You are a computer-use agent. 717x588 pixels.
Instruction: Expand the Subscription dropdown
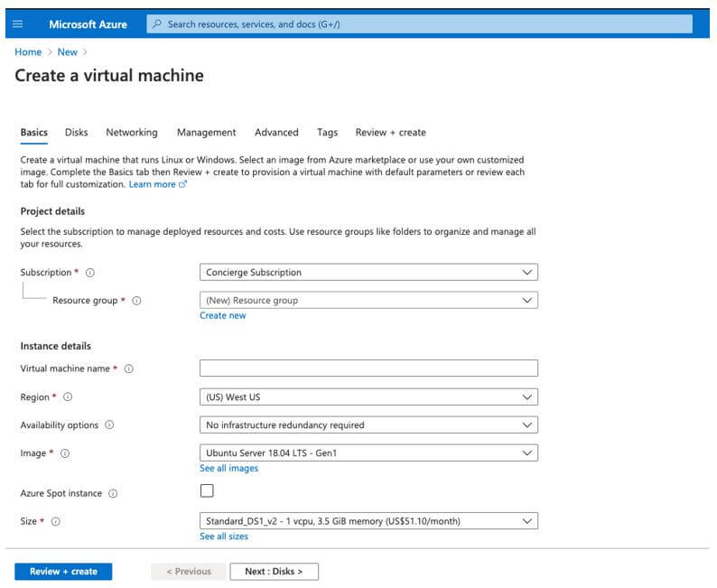368,272
